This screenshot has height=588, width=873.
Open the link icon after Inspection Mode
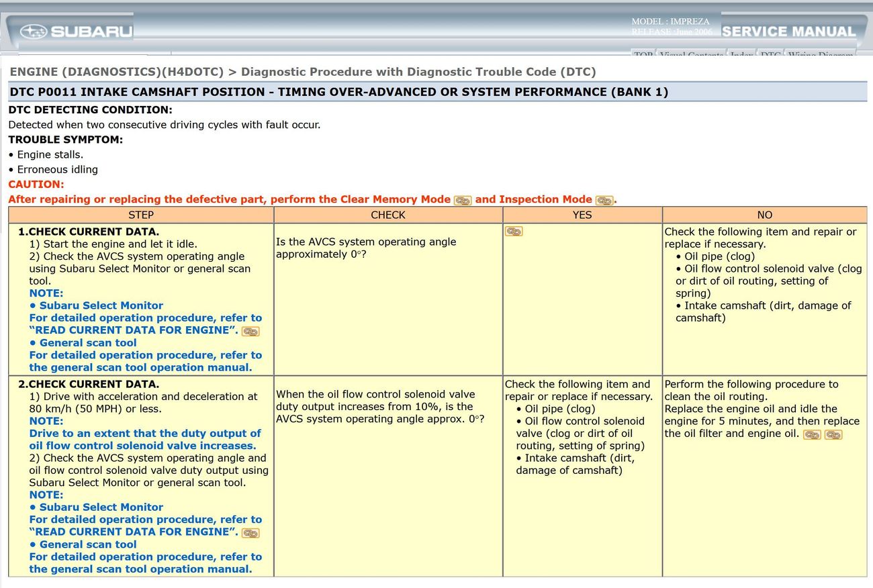click(604, 200)
